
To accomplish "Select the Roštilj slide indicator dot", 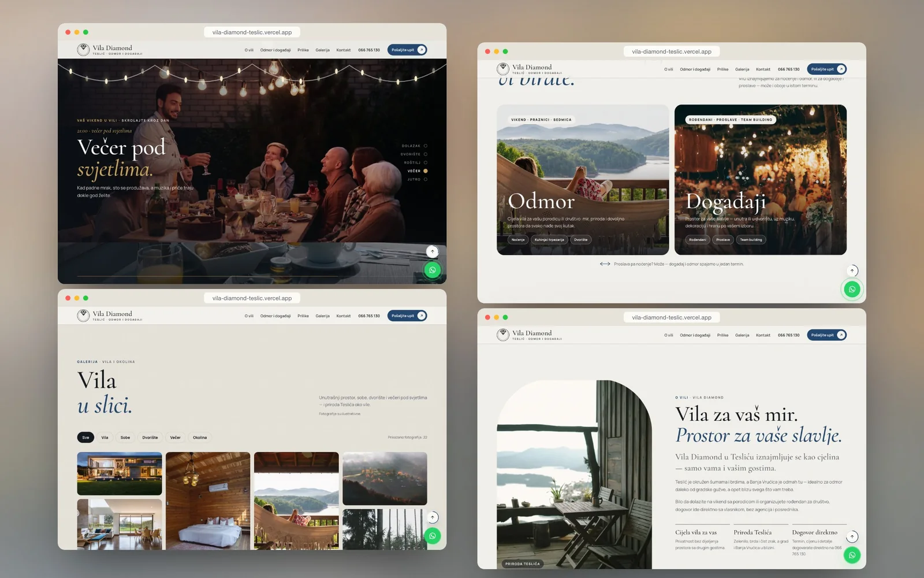I will click(426, 162).
